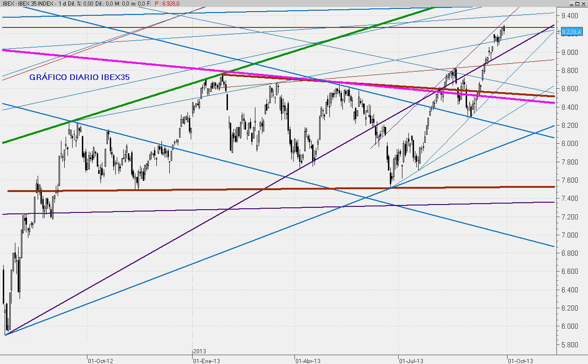Maximize the IBEX chart window
This screenshot has height=364, width=588.
(577, 3)
